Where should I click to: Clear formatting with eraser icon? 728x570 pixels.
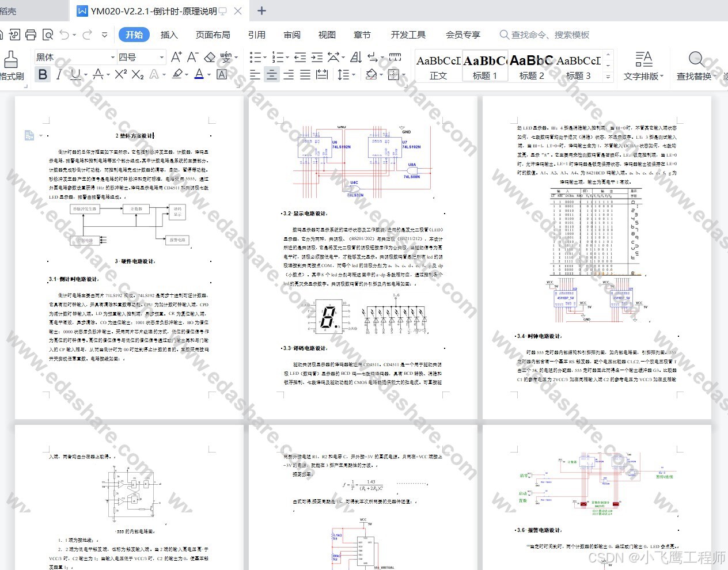pos(210,57)
